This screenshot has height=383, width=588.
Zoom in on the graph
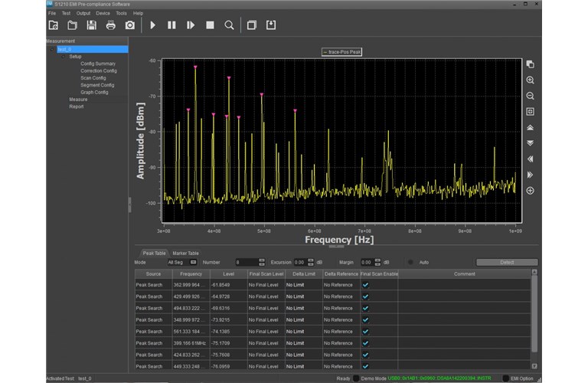[x=530, y=80]
